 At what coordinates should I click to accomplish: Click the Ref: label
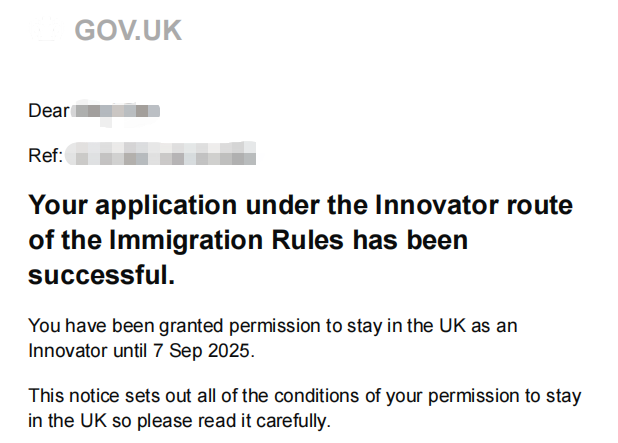click(45, 156)
